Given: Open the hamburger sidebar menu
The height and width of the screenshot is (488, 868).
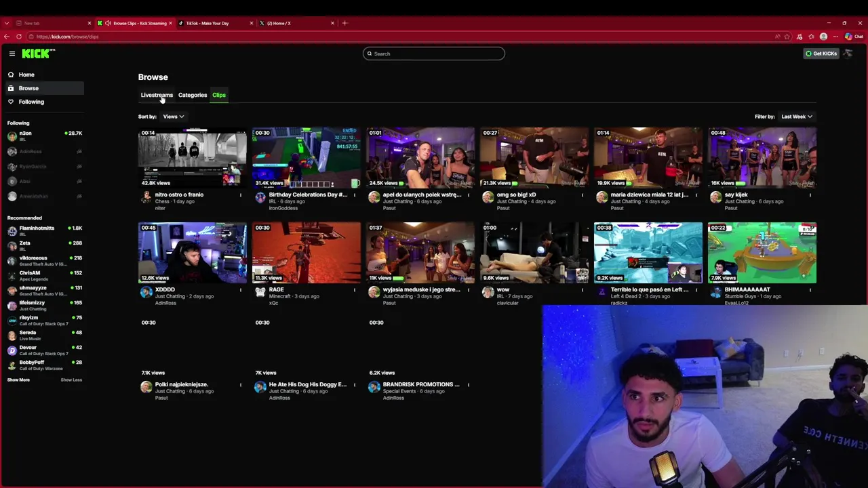Looking at the screenshot, I should pyautogui.click(x=12, y=54).
